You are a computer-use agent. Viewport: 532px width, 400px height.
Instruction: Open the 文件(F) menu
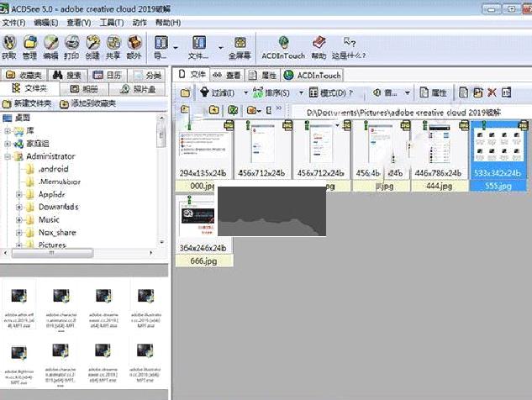pos(13,23)
